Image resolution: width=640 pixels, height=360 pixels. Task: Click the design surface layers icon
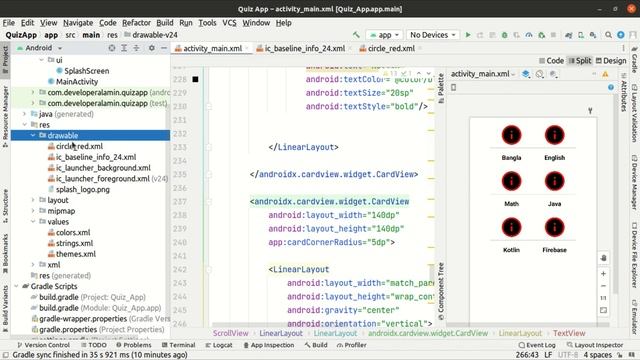pos(526,74)
